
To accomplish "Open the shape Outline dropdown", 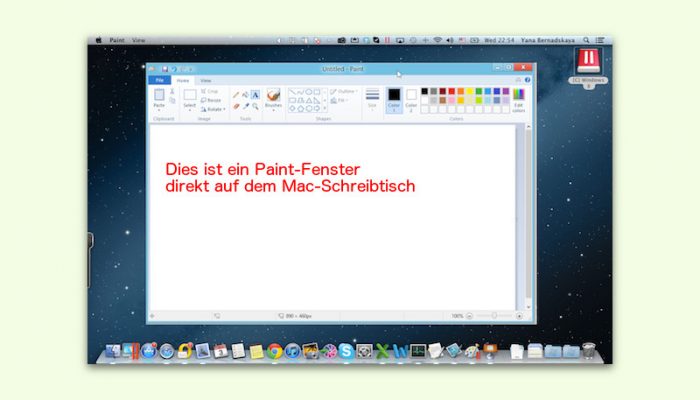I will pyautogui.click(x=344, y=92).
